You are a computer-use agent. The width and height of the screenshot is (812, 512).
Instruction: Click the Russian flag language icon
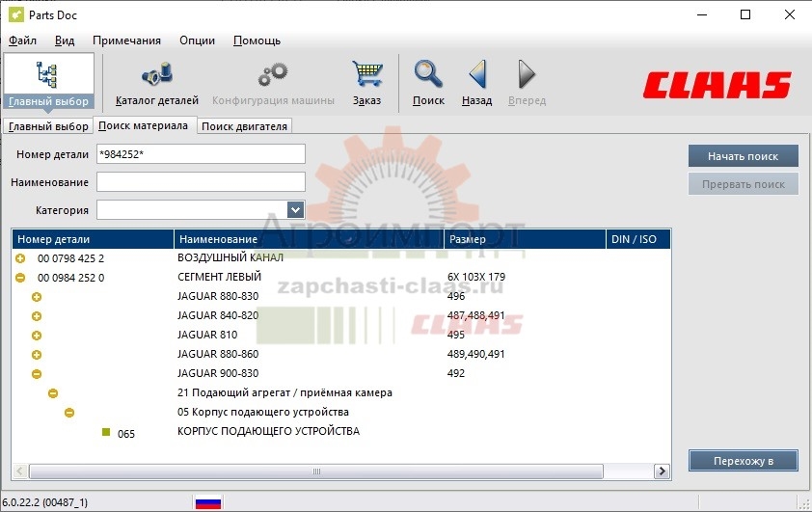tap(208, 502)
